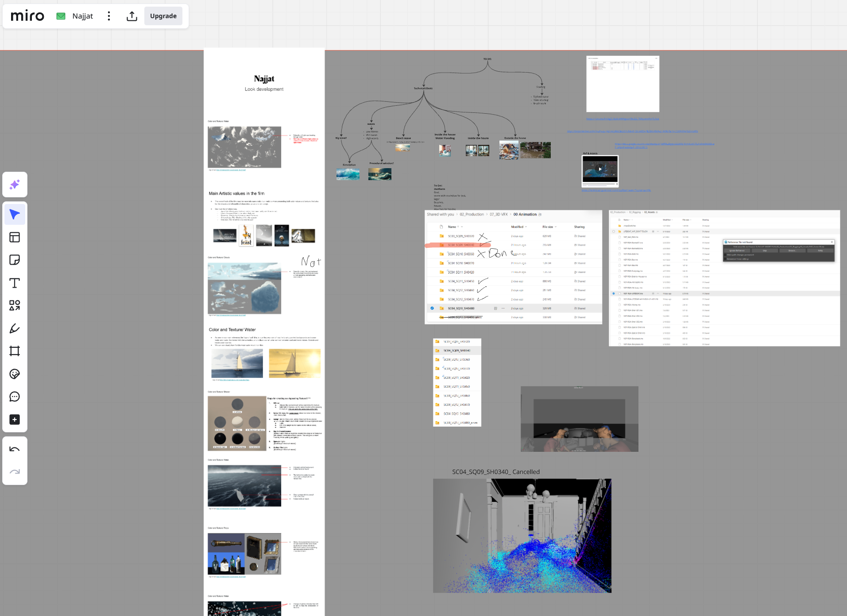Activate the Text tool

15,283
